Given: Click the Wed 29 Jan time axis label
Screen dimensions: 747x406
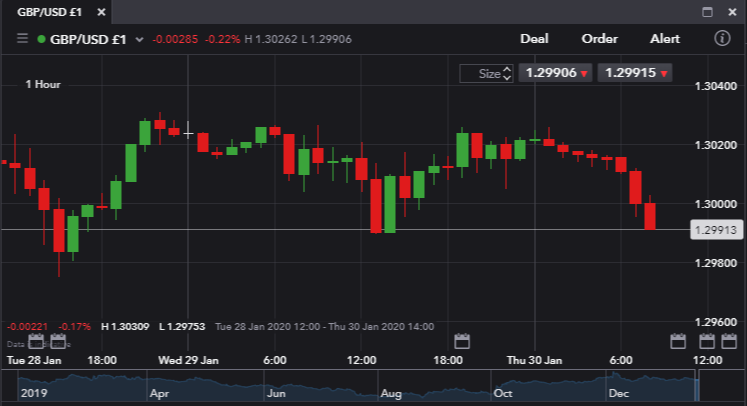Looking at the screenshot, I should 188,360.
